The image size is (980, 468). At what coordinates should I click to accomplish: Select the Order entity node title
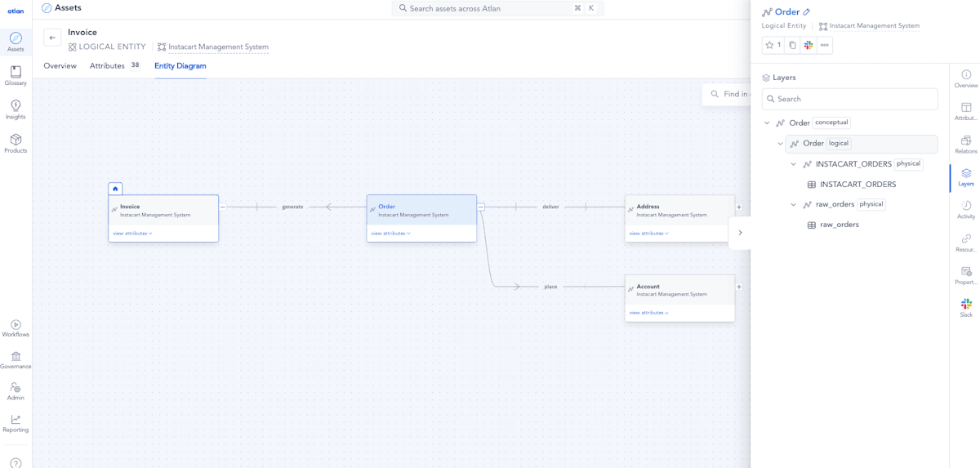click(x=386, y=207)
